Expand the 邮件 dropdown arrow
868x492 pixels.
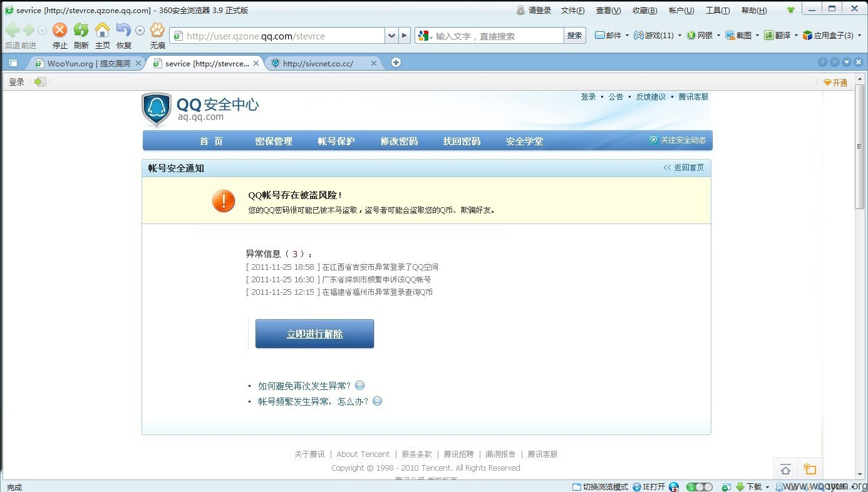coord(627,36)
